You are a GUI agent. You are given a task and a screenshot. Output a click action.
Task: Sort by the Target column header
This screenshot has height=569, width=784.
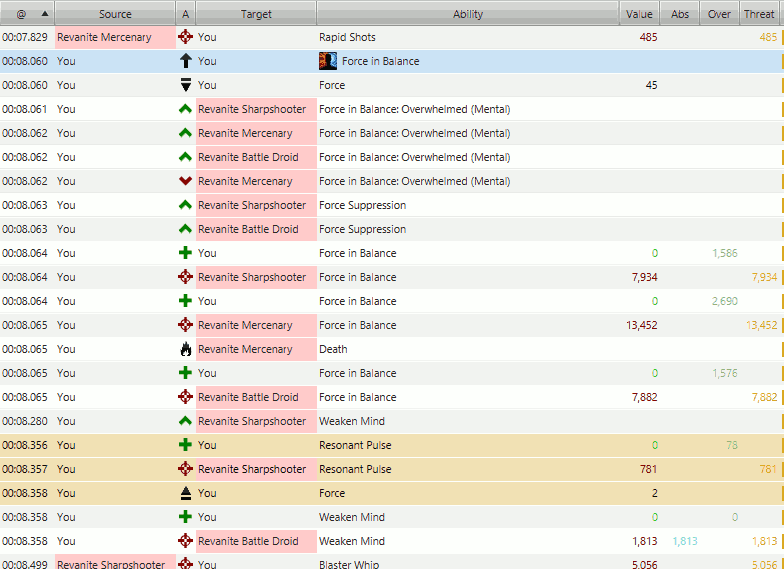[x=256, y=14]
